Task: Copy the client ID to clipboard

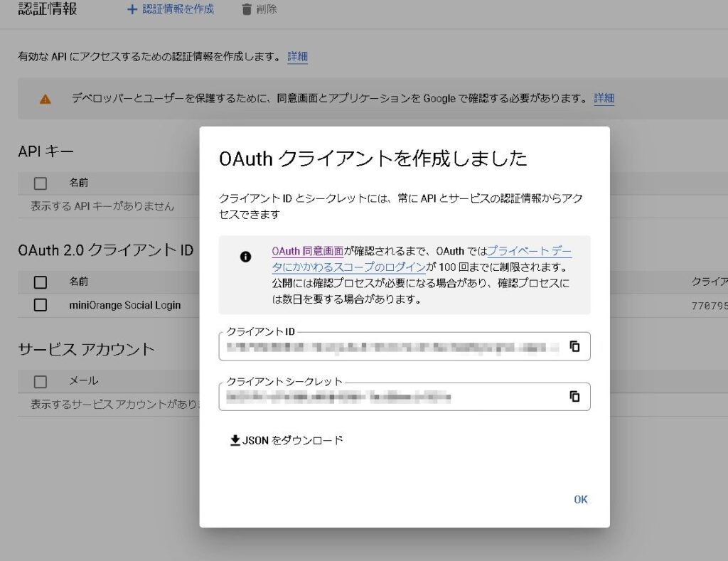Action: [x=574, y=347]
